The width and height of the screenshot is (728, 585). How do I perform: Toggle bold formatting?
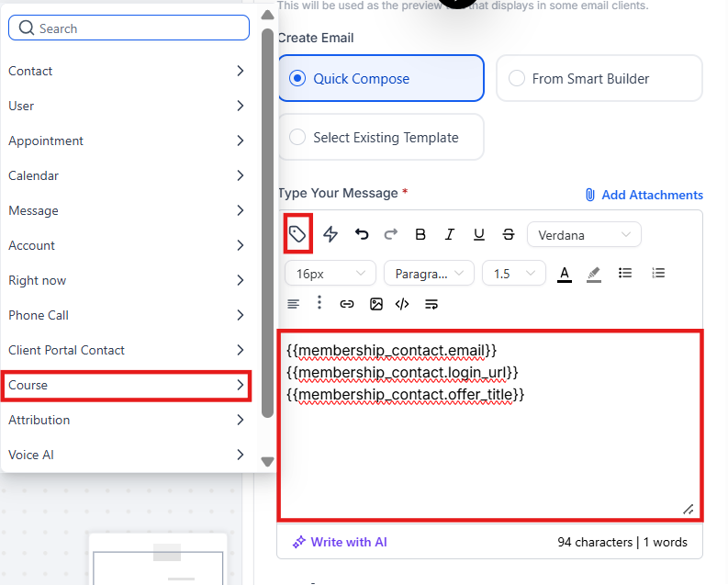[x=420, y=234]
